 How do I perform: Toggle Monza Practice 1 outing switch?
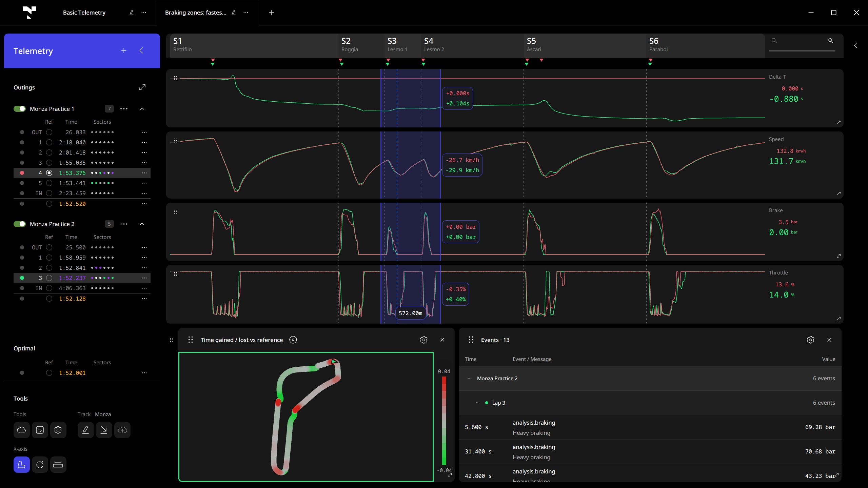tap(20, 109)
